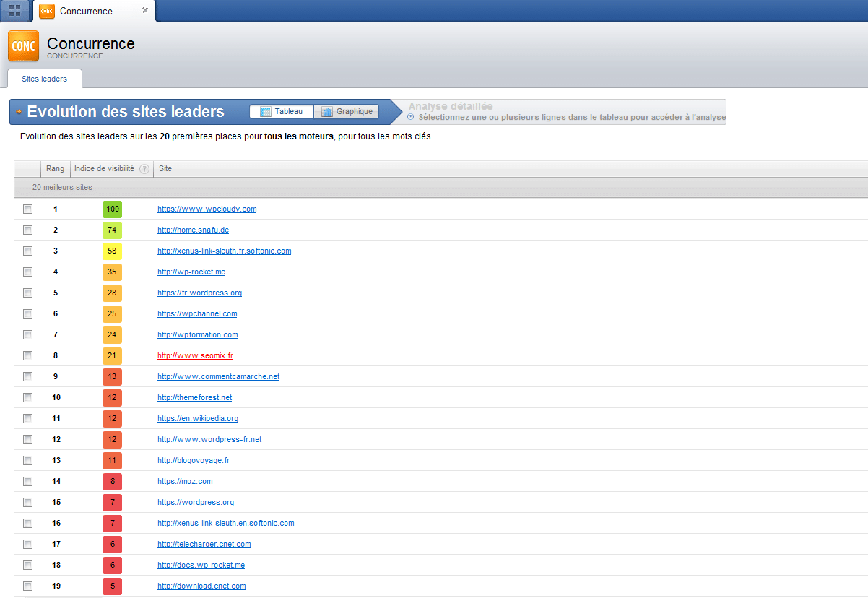The height and width of the screenshot is (598, 868).
Task: Click the red visibility badge 5
Action: pos(112,586)
